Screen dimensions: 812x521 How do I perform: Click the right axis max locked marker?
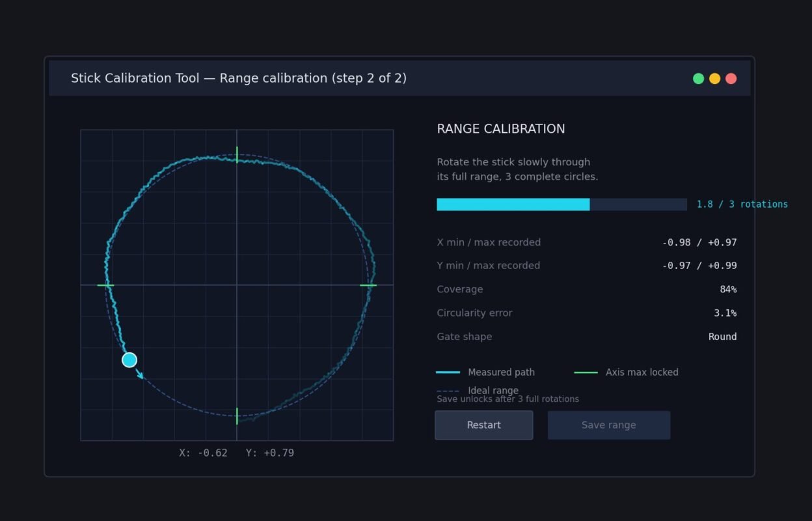click(368, 285)
